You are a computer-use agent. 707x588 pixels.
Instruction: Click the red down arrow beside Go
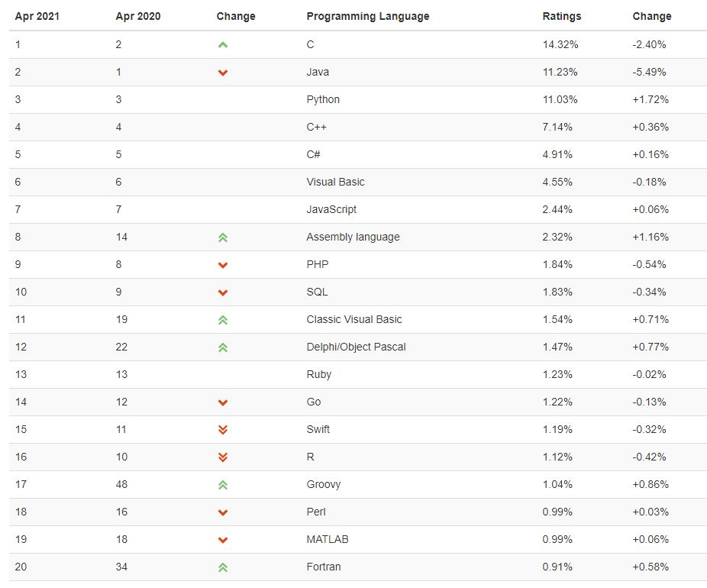(x=223, y=402)
